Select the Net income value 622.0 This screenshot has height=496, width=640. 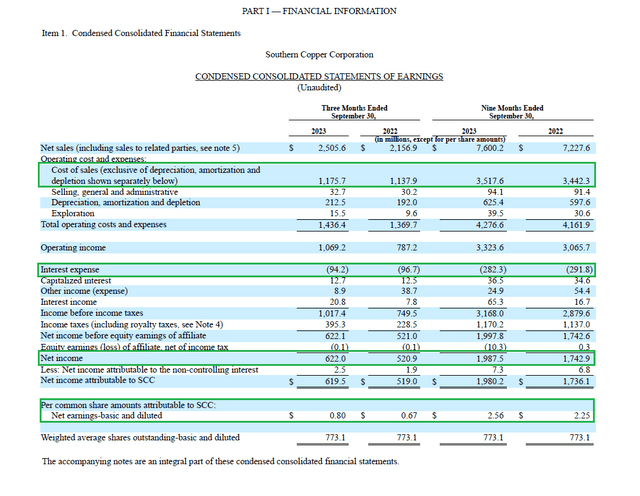pos(335,359)
